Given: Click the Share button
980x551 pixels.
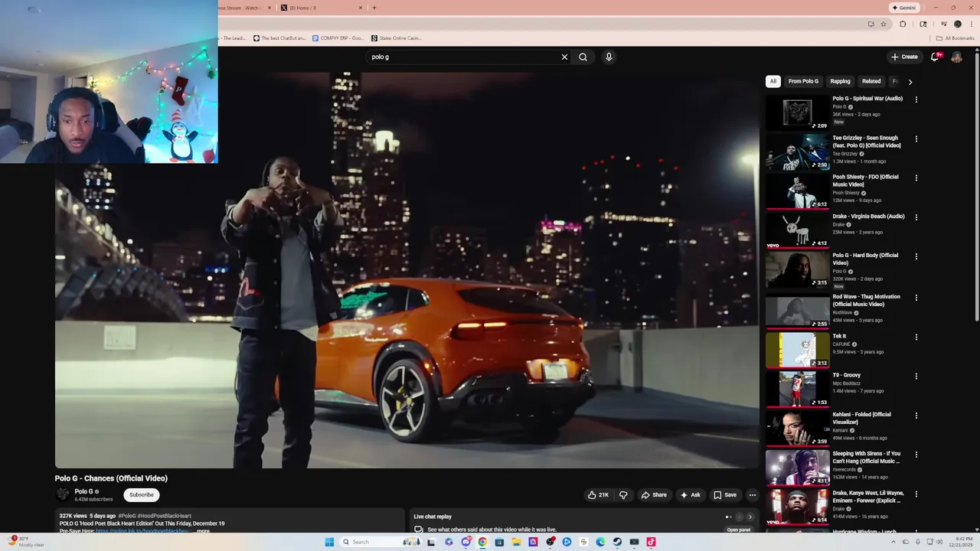Looking at the screenshot, I should [653, 495].
